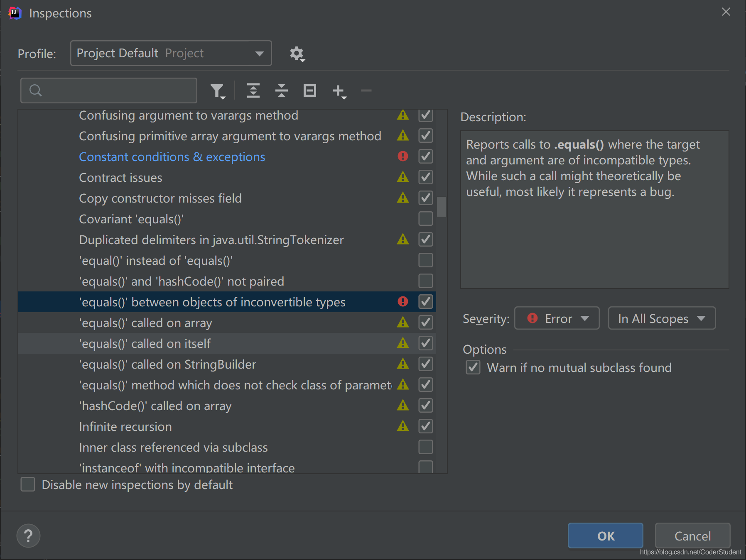The image size is (746, 560).
Task: Toggle 'Disable new inspections by default' checkbox
Action: 28,484
